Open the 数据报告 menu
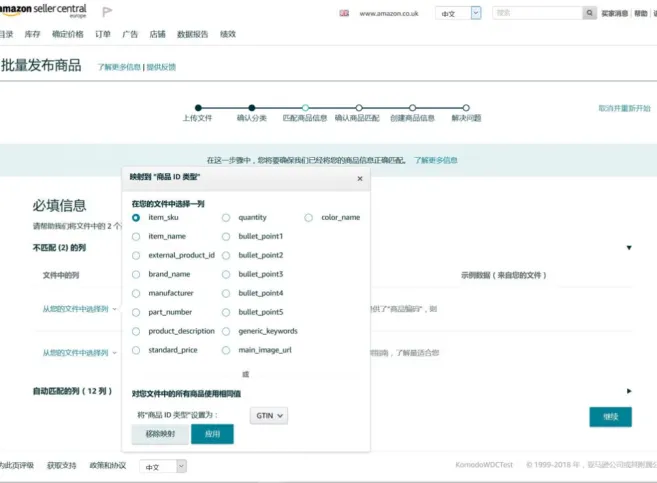 pos(193,34)
